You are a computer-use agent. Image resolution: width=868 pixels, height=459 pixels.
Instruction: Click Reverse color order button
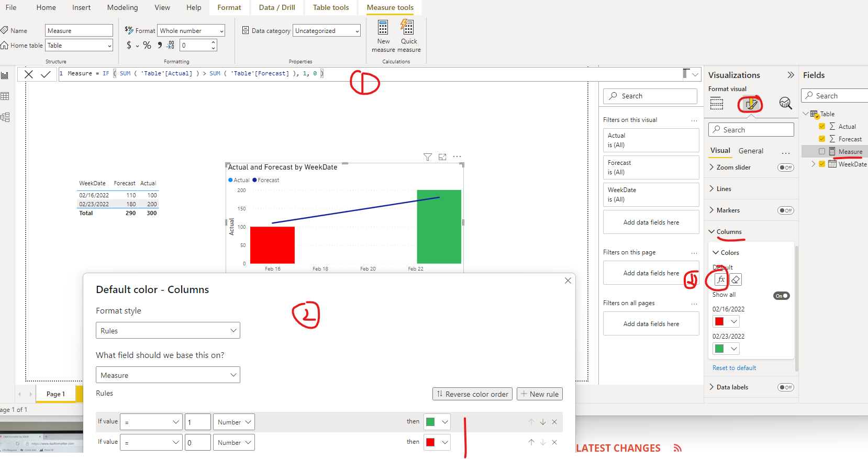click(472, 394)
